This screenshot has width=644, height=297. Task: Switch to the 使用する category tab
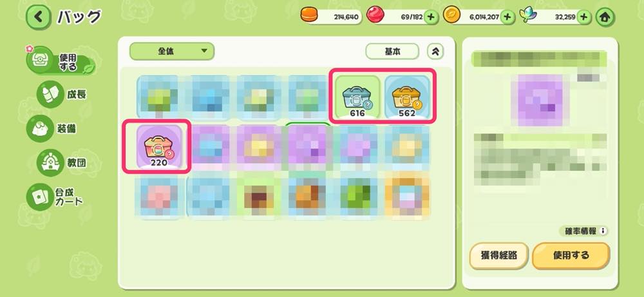coord(59,62)
